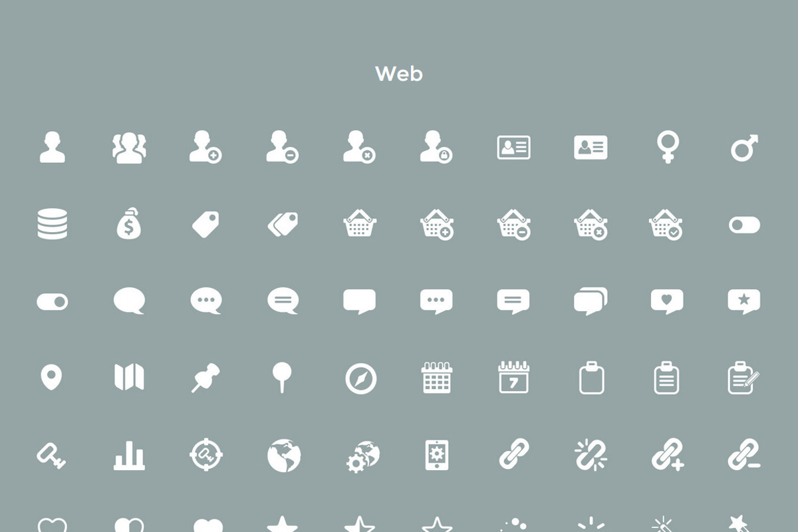This screenshot has height=532, width=798.
Task: Select the database stack icon
Action: click(x=52, y=224)
